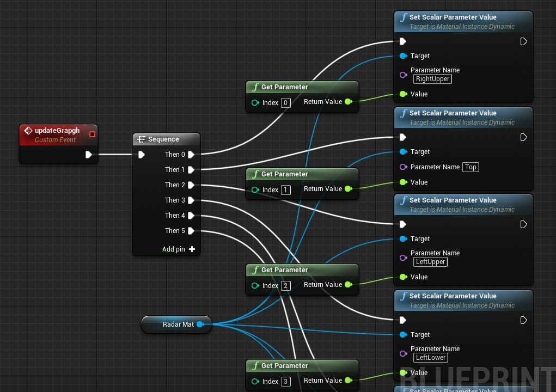This screenshot has width=556, height=392.
Task: Click the Then 5 output pin
Action: 191,231
